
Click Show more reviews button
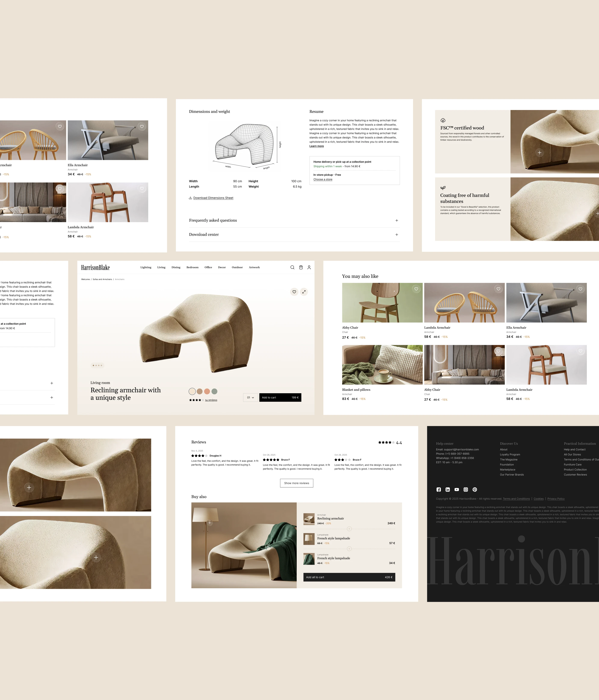pyautogui.click(x=297, y=483)
